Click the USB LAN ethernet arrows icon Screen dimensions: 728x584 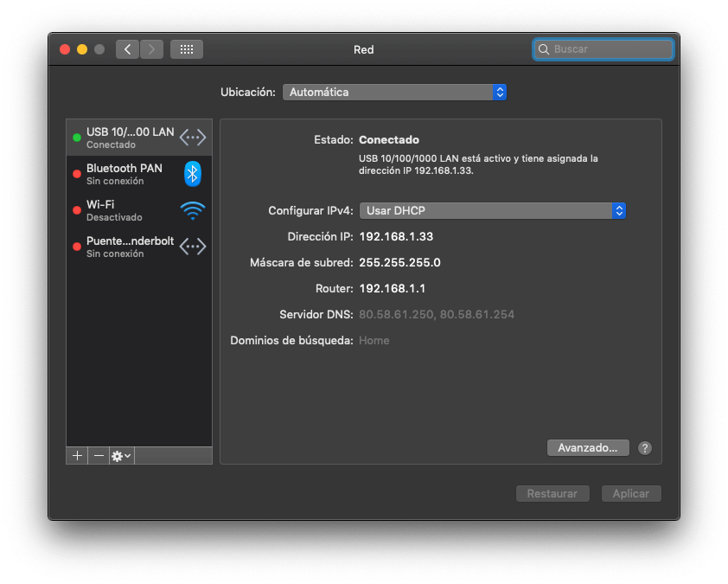coord(193,138)
